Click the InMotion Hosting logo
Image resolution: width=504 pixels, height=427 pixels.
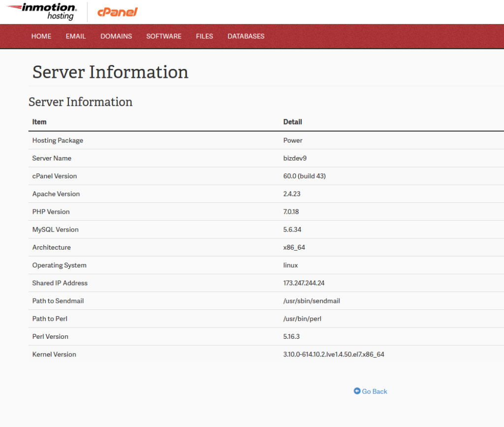[42, 12]
